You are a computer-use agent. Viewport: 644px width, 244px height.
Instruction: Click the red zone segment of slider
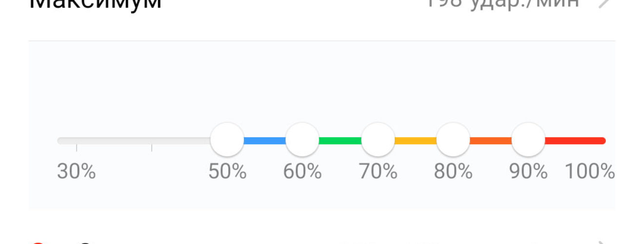pos(575,141)
